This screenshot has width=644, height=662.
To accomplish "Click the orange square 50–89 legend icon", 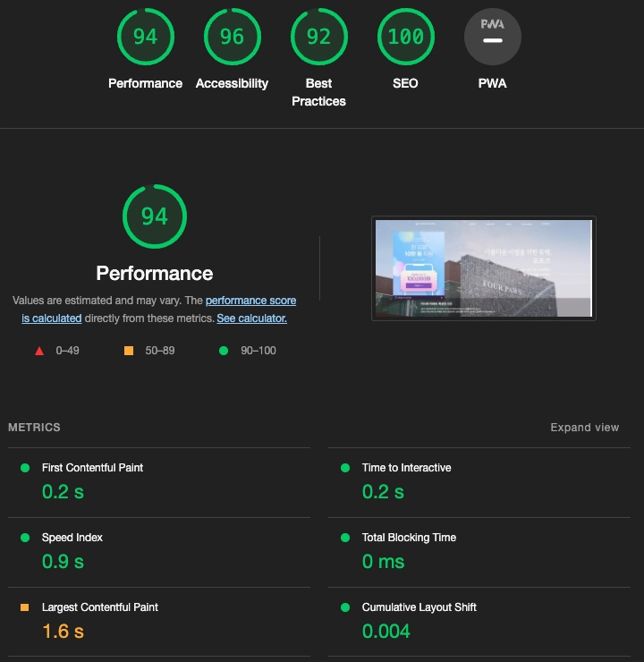I will (129, 351).
